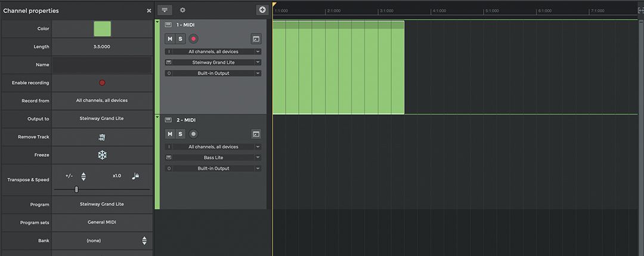Open track 1 input All channels, all devices dropdown
The height and width of the screenshot is (256, 644).
point(213,52)
